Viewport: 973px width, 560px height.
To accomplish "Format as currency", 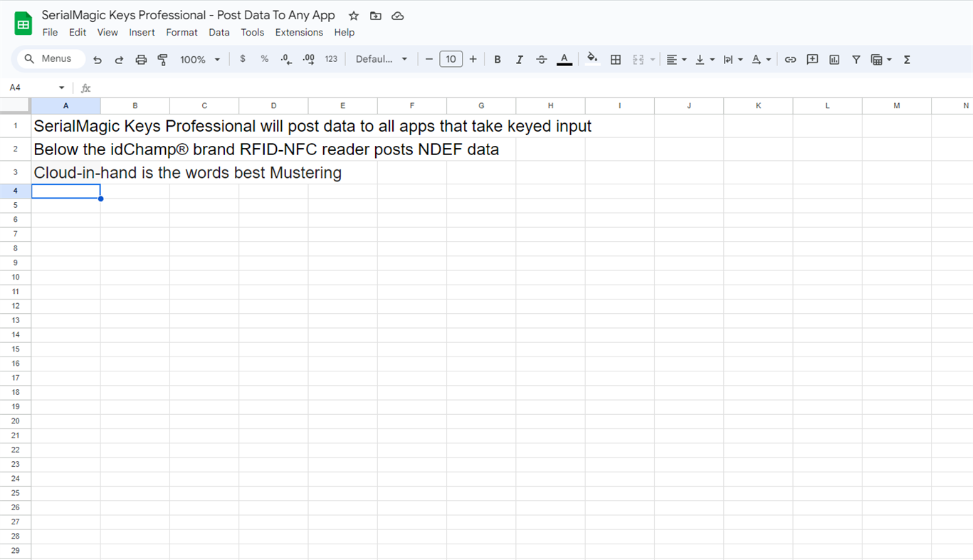I will click(243, 59).
